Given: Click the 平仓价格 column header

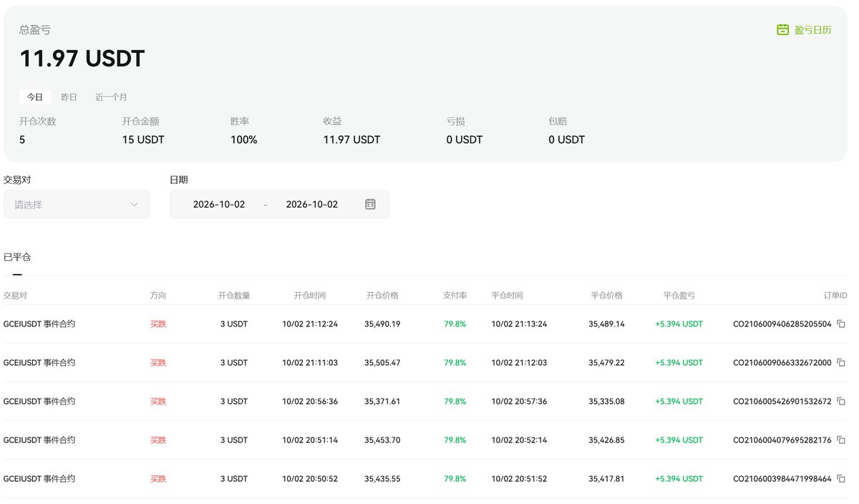Looking at the screenshot, I should point(607,295).
